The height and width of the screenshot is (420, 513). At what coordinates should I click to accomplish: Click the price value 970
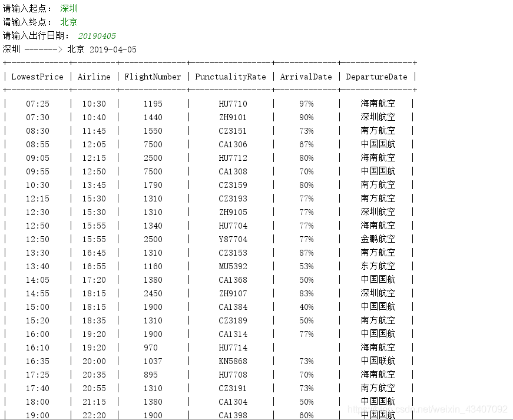(x=151, y=348)
